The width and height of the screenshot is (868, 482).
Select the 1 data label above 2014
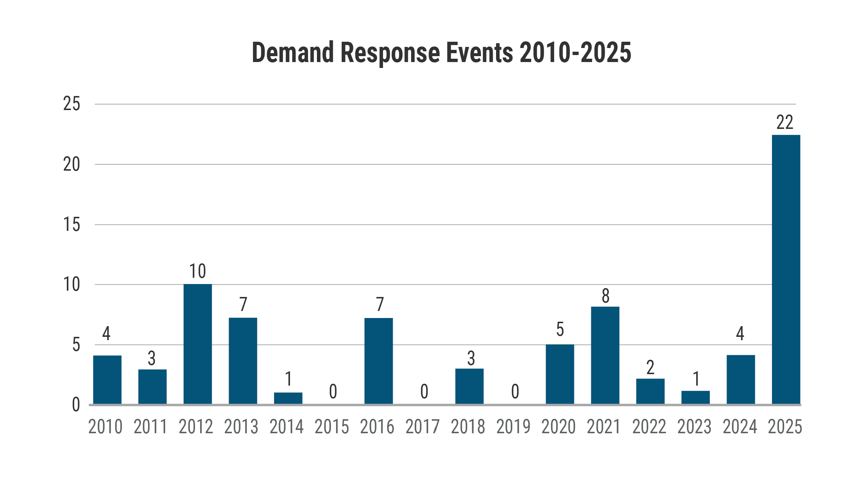tap(288, 379)
